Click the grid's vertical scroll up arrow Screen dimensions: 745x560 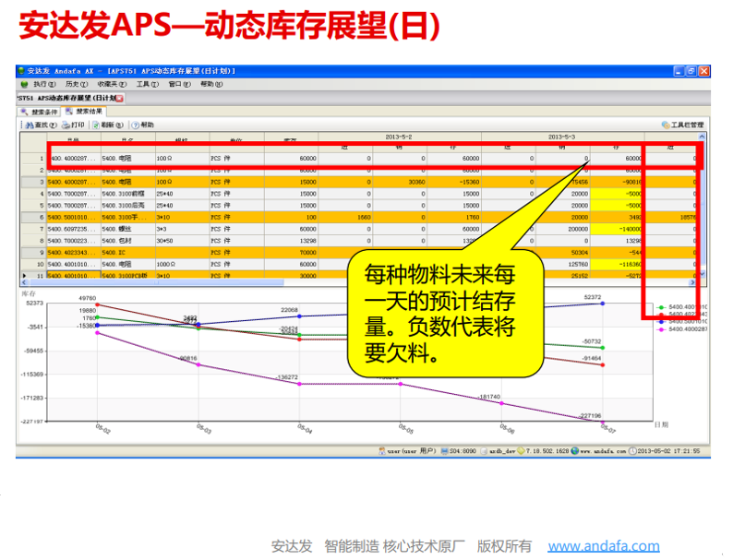[702, 137]
